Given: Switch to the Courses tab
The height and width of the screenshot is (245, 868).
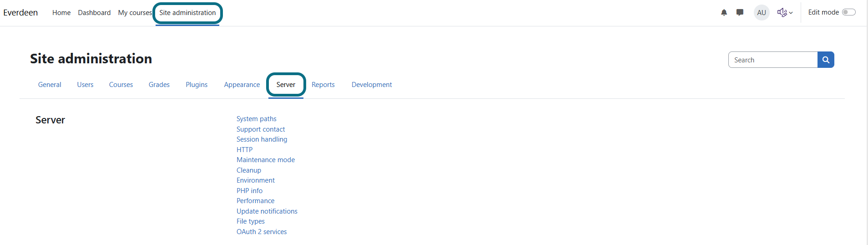Looking at the screenshot, I should click(121, 85).
